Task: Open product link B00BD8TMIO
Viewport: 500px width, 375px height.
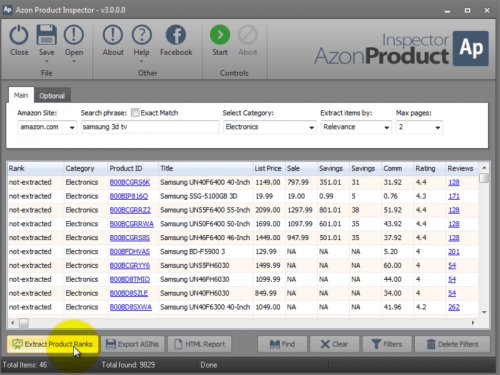Action: [130, 279]
